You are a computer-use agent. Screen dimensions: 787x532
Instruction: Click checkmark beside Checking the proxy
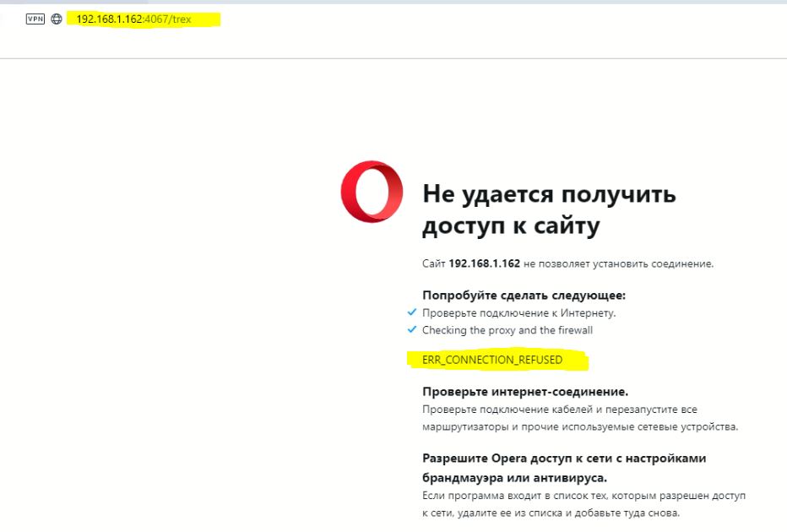pyautogui.click(x=412, y=329)
